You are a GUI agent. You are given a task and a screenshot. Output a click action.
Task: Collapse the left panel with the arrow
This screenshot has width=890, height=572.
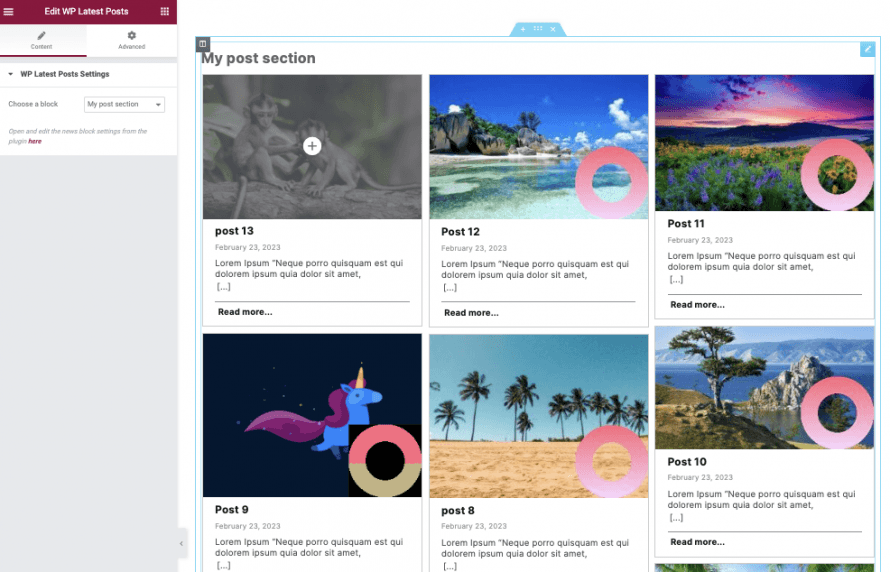tap(182, 544)
